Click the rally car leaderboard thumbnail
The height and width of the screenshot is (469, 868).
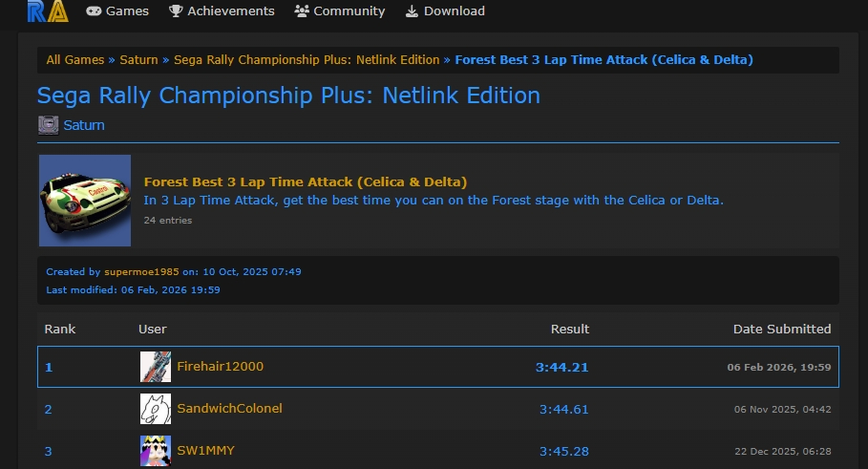pos(85,201)
